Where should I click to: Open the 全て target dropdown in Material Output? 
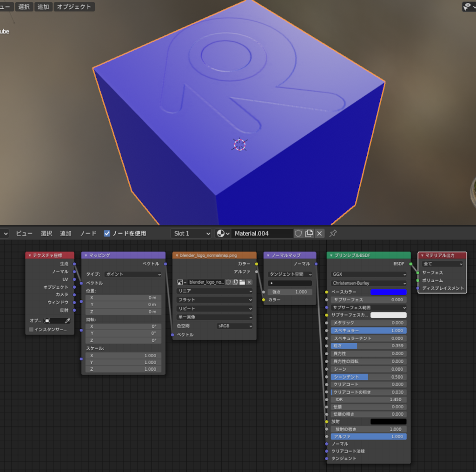(443, 264)
